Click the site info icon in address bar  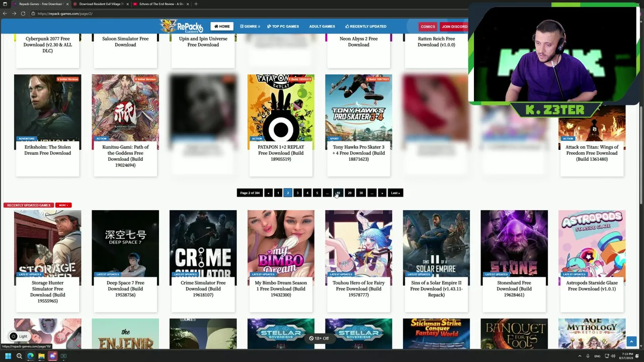(33, 14)
